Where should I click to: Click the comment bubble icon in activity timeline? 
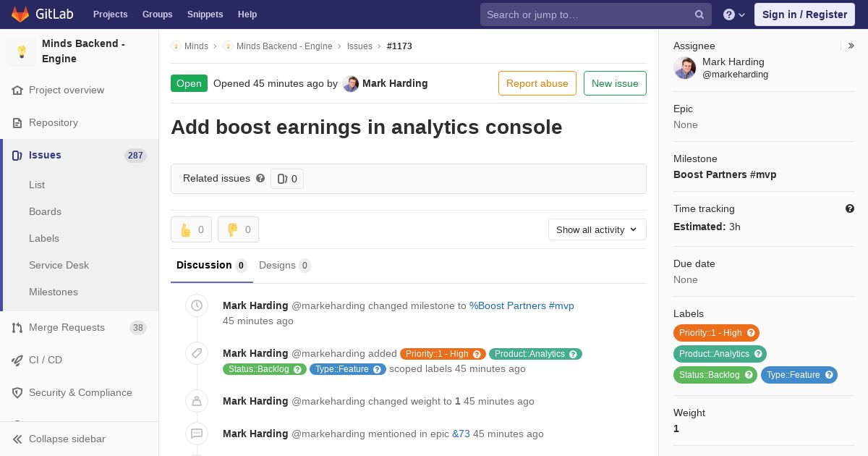pyautogui.click(x=197, y=434)
